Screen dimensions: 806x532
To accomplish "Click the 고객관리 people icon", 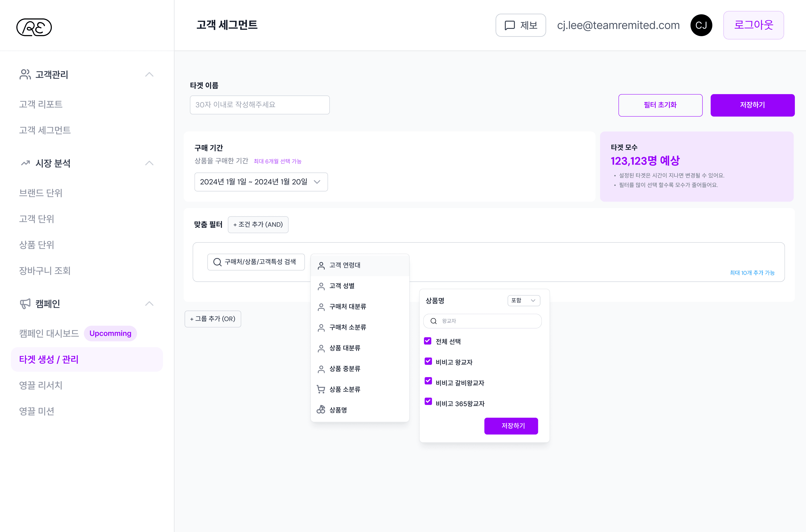I will coord(25,74).
